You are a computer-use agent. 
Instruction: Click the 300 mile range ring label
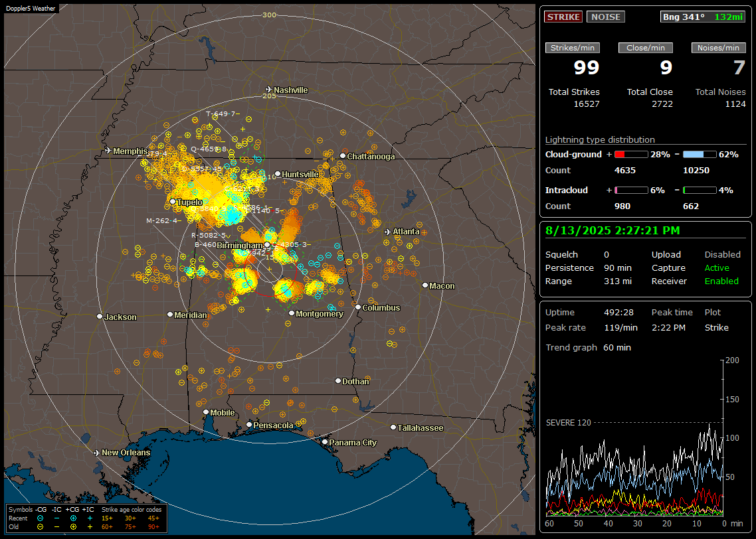[269, 15]
